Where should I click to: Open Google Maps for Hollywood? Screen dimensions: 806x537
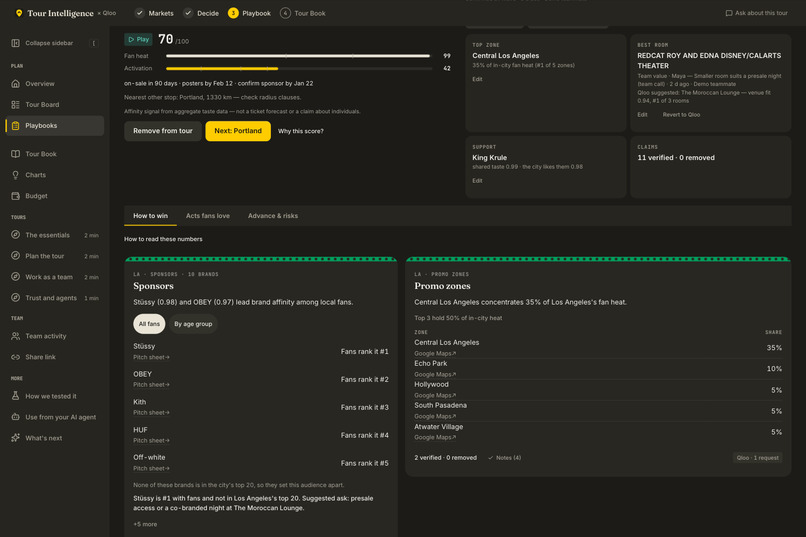point(435,396)
